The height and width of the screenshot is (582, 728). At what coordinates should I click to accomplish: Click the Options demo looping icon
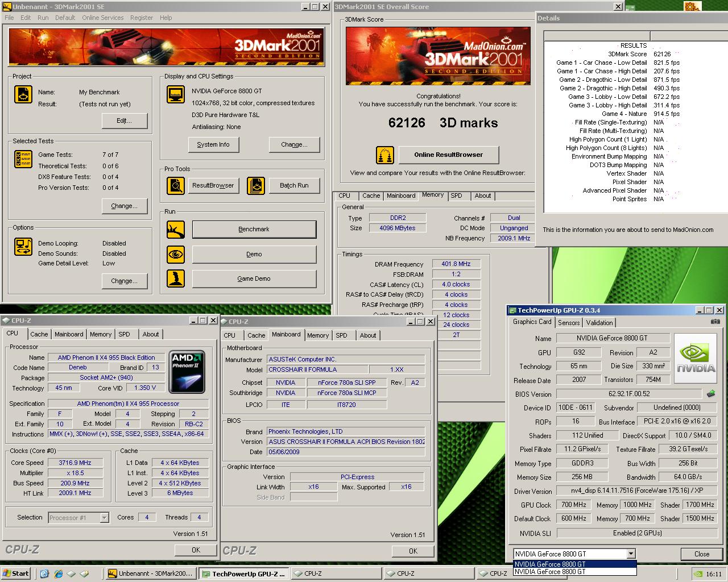coord(23,247)
